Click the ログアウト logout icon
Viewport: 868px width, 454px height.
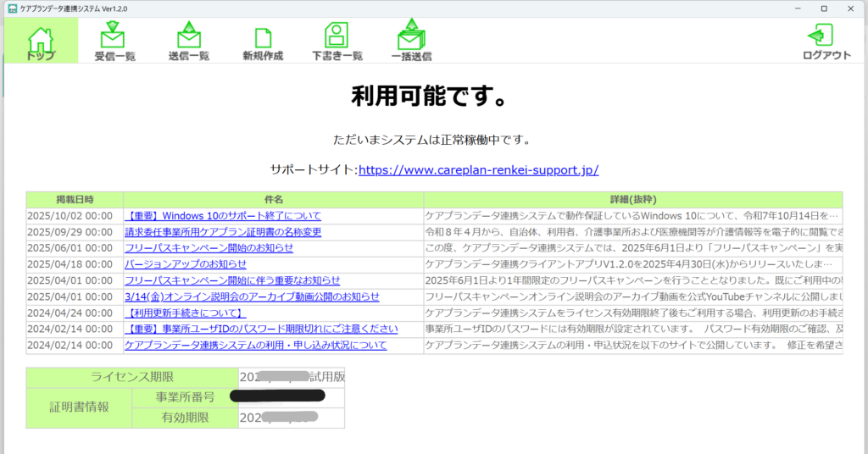826,41
